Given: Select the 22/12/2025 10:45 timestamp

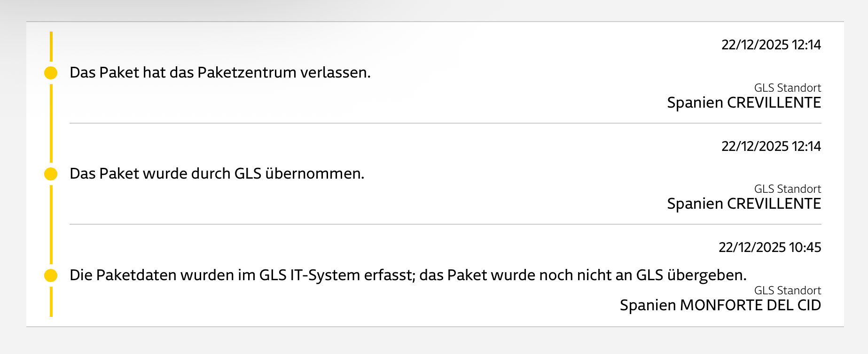Looking at the screenshot, I should pos(769,247).
